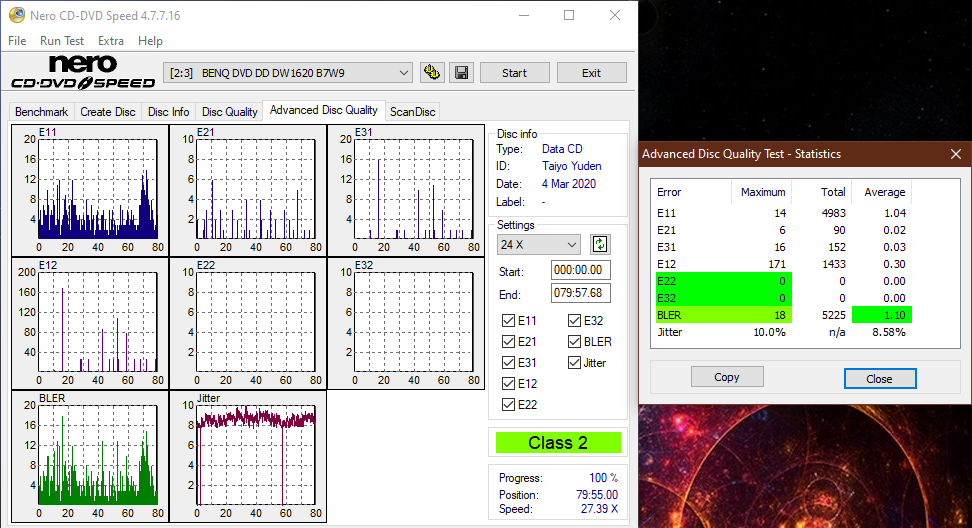
Task: Toggle the E21 checkbox
Action: click(x=508, y=341)
